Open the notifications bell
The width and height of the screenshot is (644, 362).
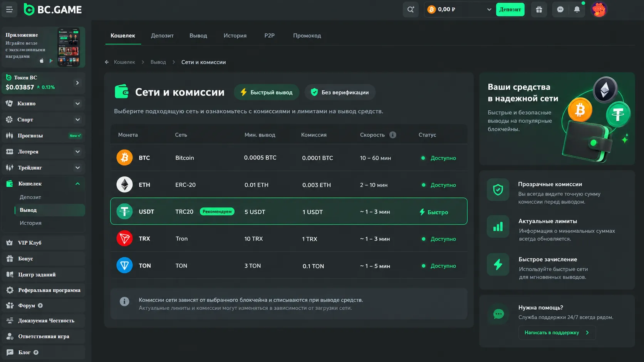(x=577, y=10)
